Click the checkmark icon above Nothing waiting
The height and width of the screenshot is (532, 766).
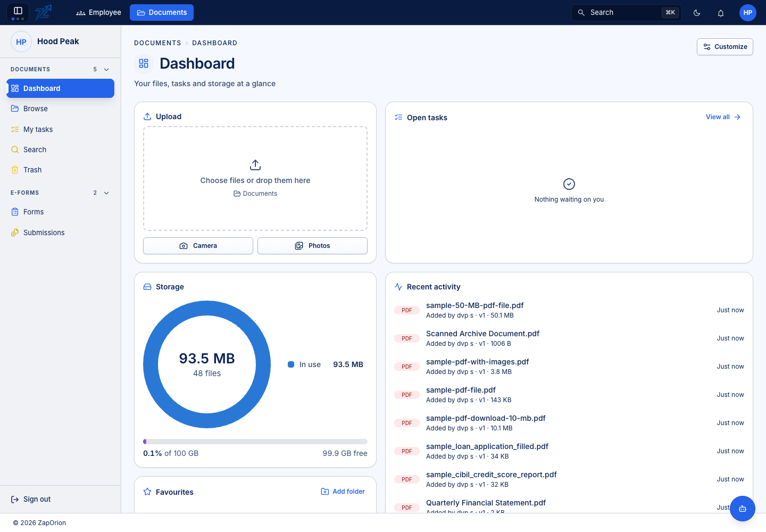(x=569, y=184)
